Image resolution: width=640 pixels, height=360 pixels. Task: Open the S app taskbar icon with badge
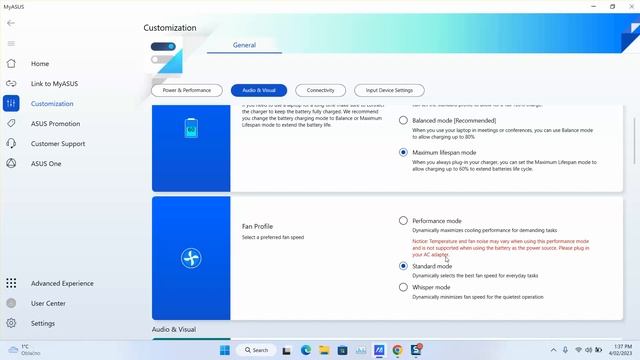click(x=416, y=350)
